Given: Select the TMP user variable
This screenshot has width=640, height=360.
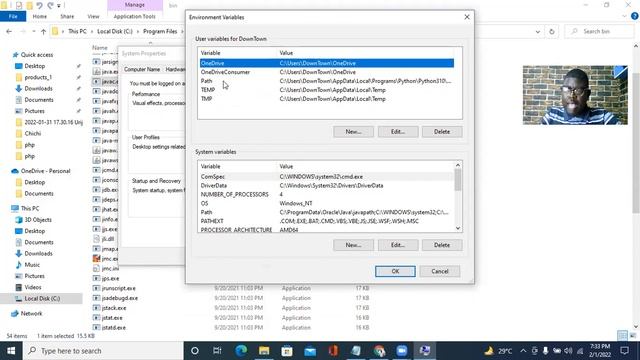Looking at the screenshot, I should [327, 99].
